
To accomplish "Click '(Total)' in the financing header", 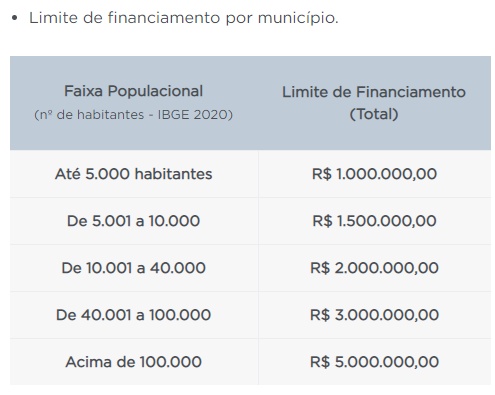I will tap(374, 114).
